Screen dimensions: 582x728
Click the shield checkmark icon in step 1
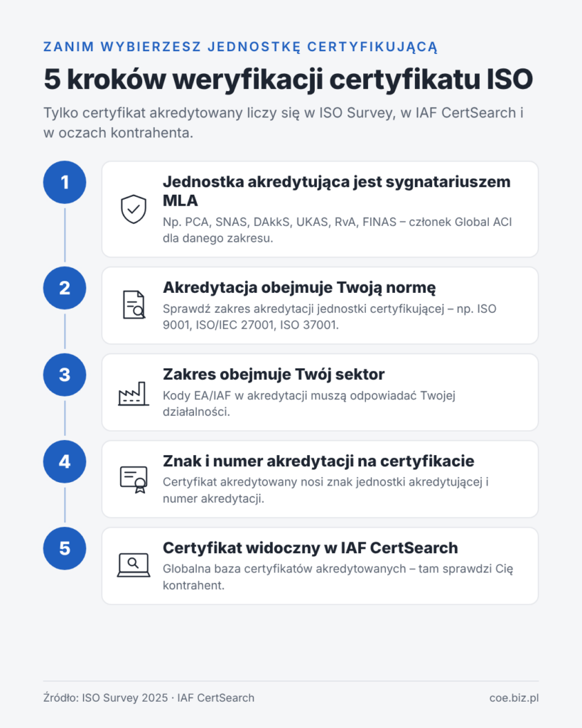tap(134, 209)
